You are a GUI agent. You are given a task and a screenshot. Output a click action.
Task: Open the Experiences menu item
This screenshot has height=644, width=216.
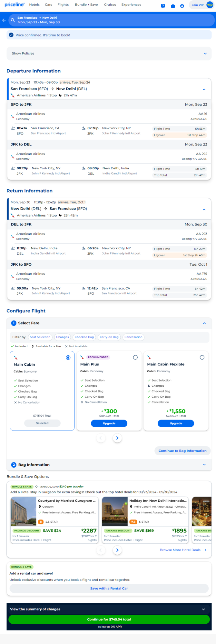(x=131, y=5)
